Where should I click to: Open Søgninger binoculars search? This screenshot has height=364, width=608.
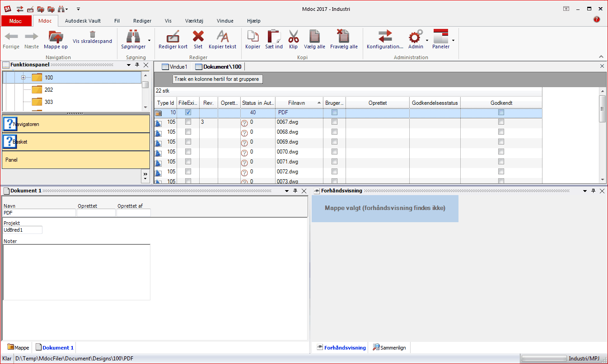coord(133,36)
